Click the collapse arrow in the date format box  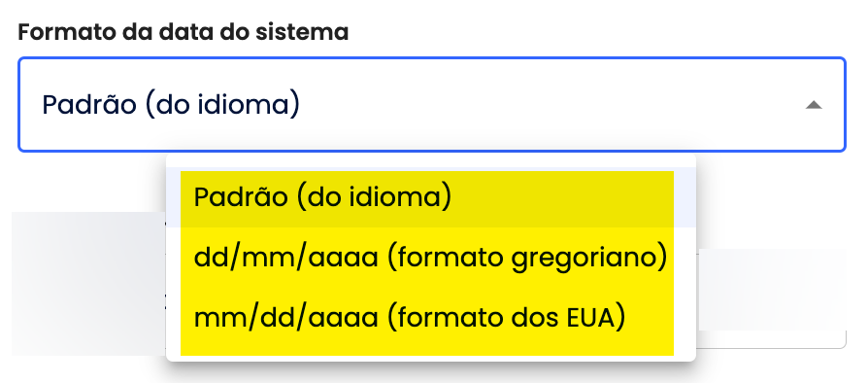(814, 105)
